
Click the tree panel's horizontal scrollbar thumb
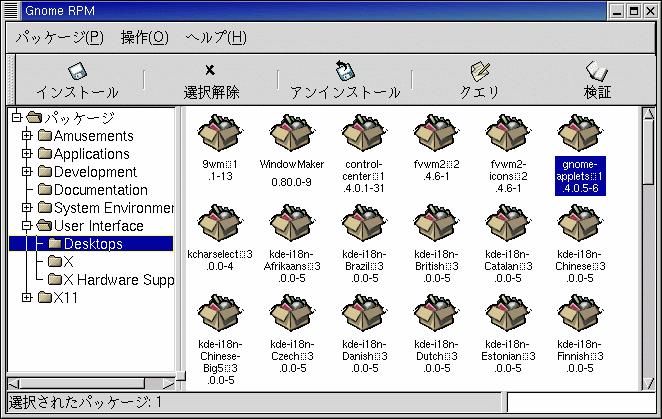(x=83, y=384)
